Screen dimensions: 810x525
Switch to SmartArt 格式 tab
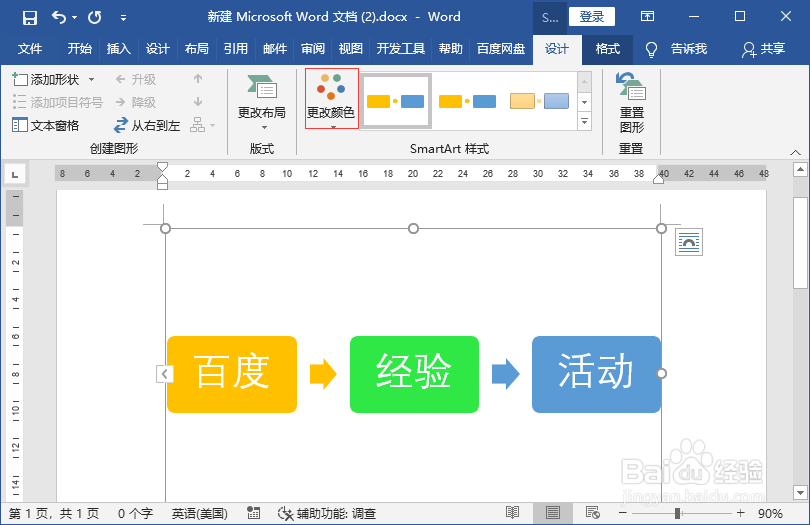click(608, 49)
